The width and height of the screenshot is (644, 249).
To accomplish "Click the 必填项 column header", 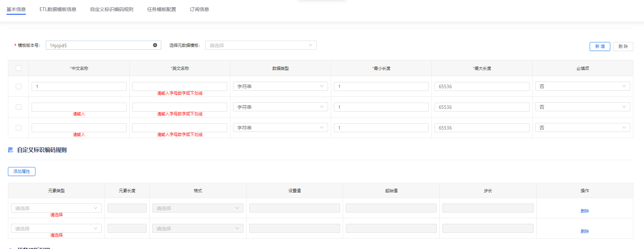I will click(x=583, y=69).
